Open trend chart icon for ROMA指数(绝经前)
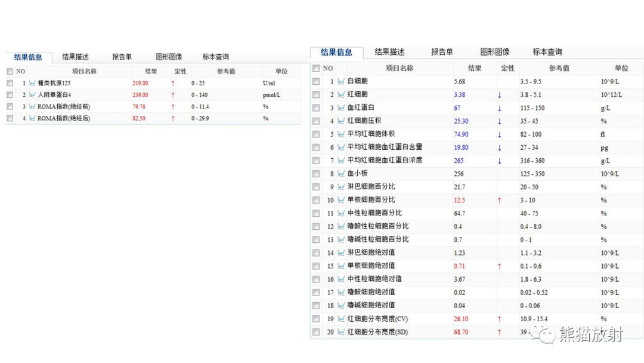The width and height of the screenshot is (644, 363). pos(32,106)
